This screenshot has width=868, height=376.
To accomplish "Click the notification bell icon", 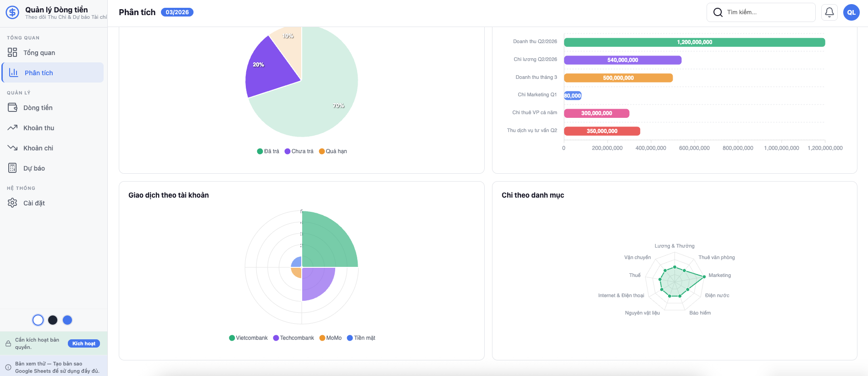I will [829, 12].
